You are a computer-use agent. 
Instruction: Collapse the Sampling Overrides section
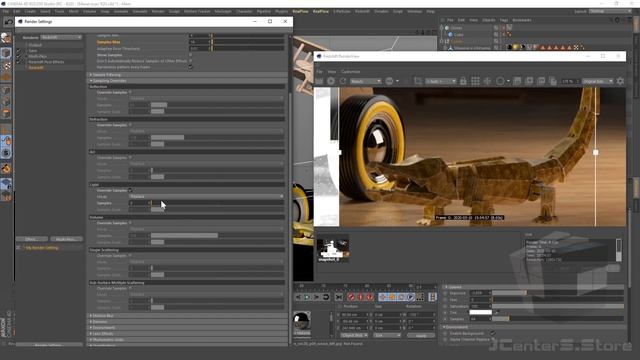188,81
